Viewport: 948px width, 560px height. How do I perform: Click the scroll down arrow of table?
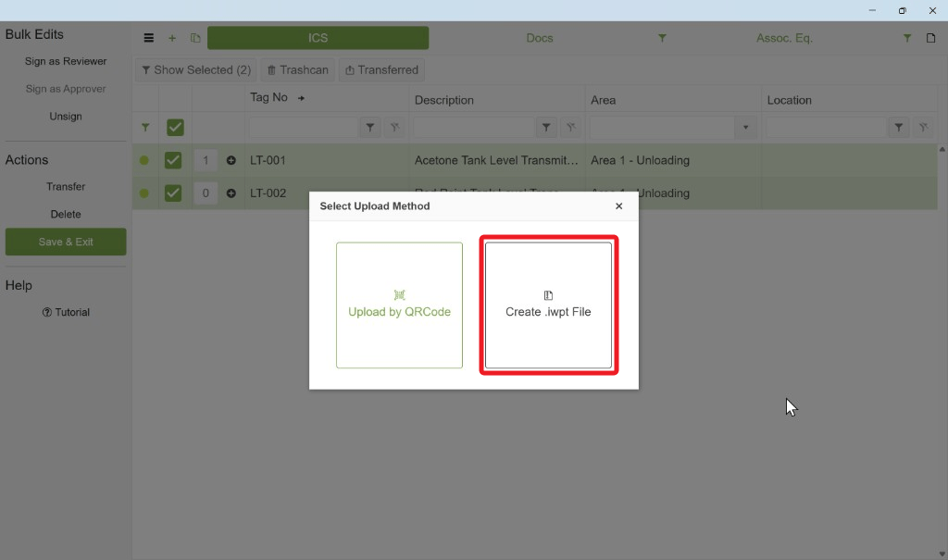point(942,554)
